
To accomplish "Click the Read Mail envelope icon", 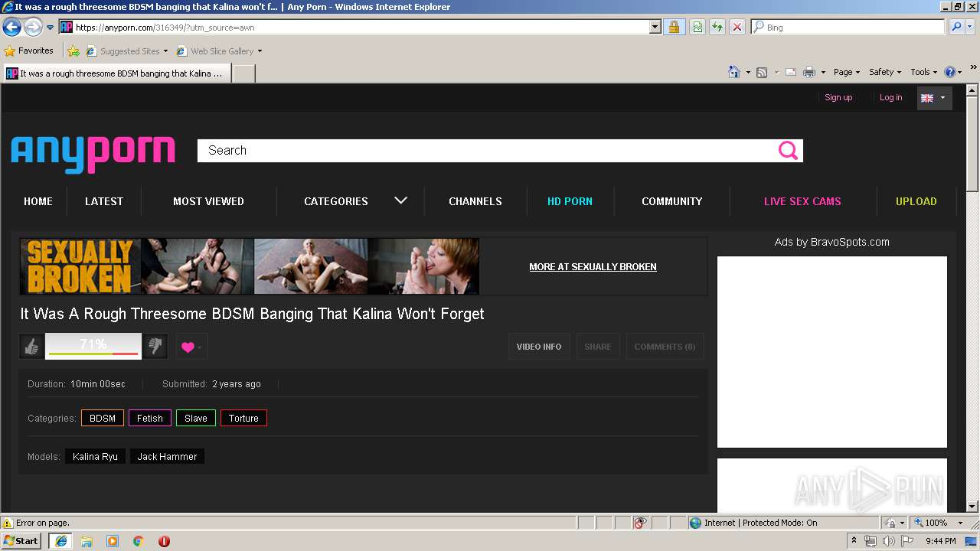I will click(x=790, y=72).
